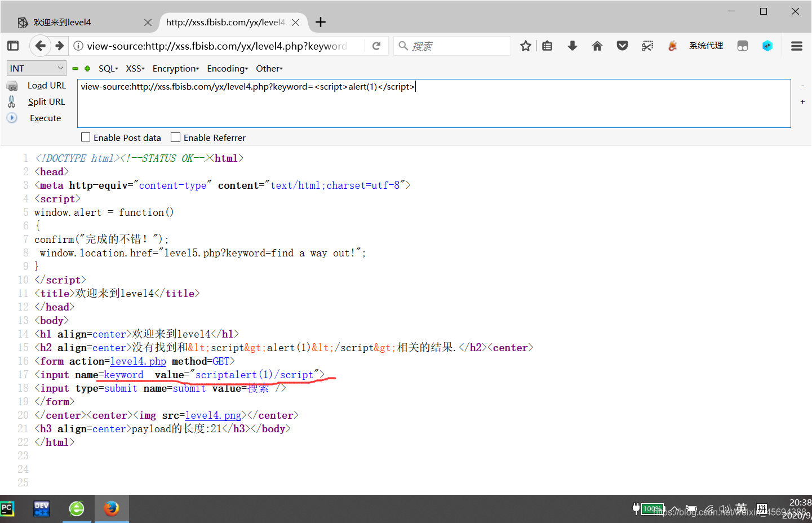
Task: Click the tab-groups extension icon
Action: [743, 46]
